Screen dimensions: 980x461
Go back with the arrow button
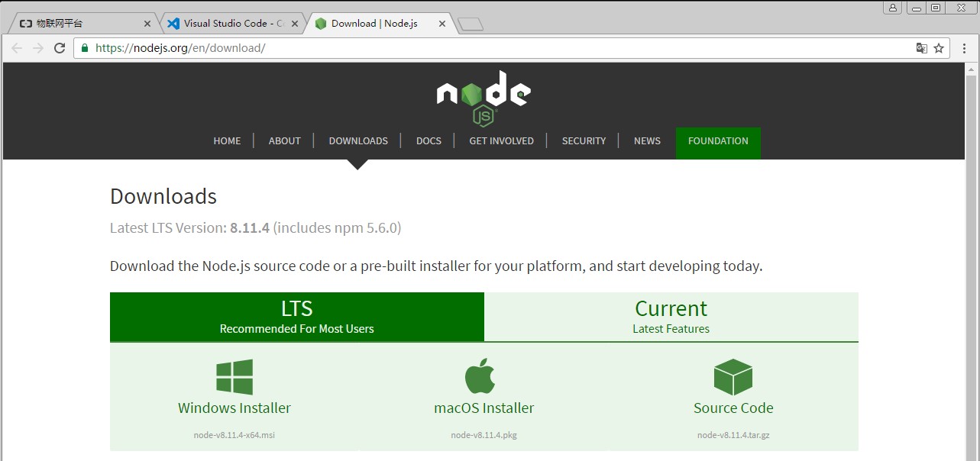click(17, 48)
